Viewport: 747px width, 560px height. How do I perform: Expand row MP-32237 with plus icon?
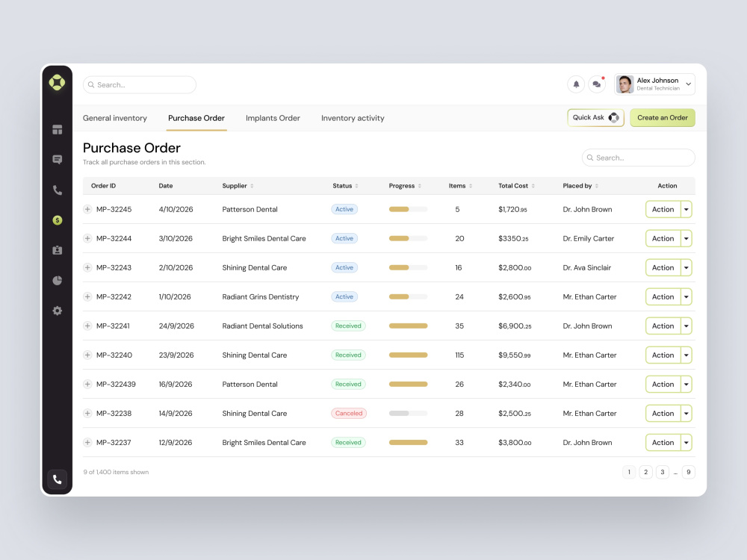click(87, 442)
